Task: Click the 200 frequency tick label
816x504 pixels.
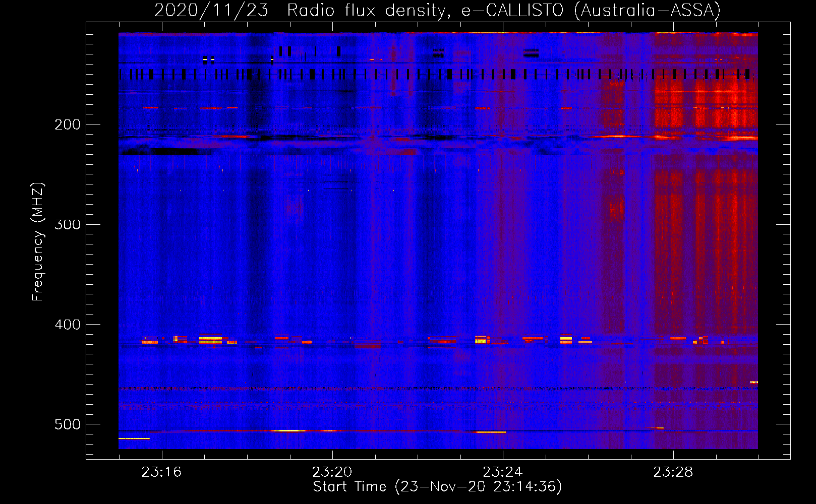Action: point(68,124)
